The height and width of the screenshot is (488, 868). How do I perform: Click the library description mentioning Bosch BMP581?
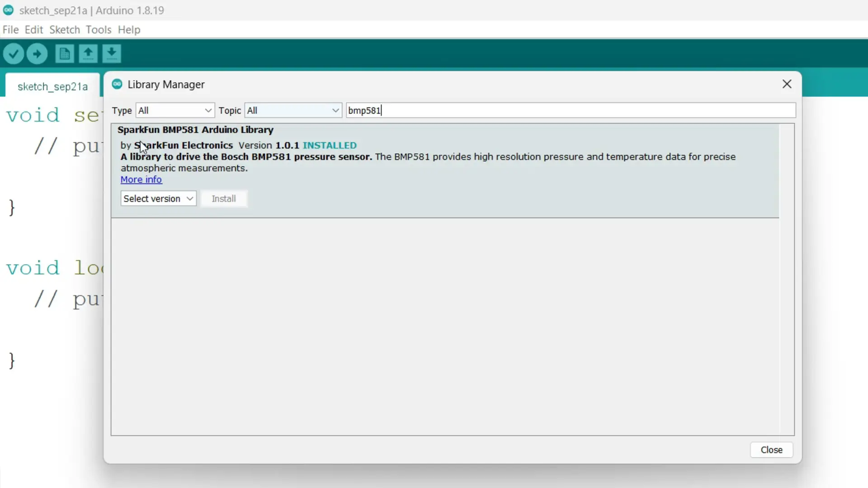[x=428, y=162]
